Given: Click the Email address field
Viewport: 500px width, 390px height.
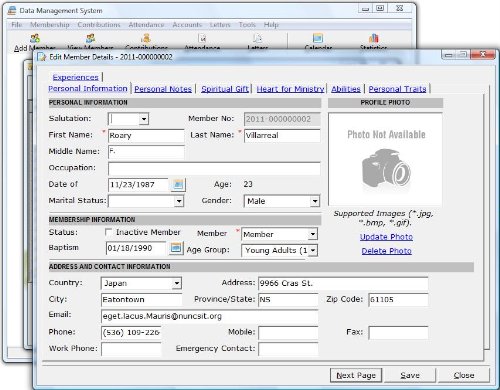Looking at the screenshot, I should pos(210,316).
